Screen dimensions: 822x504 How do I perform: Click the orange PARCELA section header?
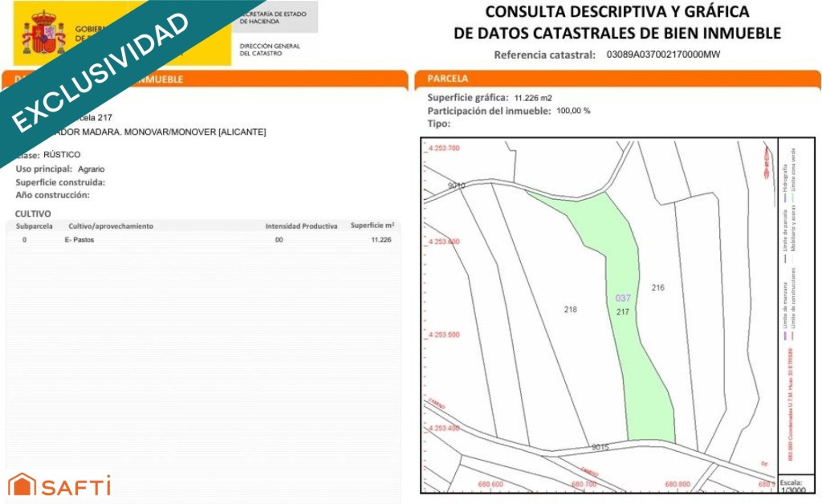point(616,79)
